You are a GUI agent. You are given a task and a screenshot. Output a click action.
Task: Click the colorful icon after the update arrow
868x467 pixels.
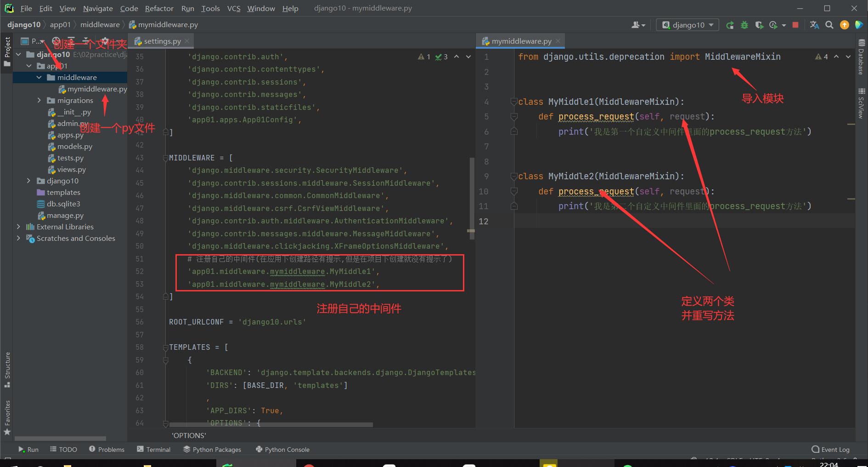[859, 25]
